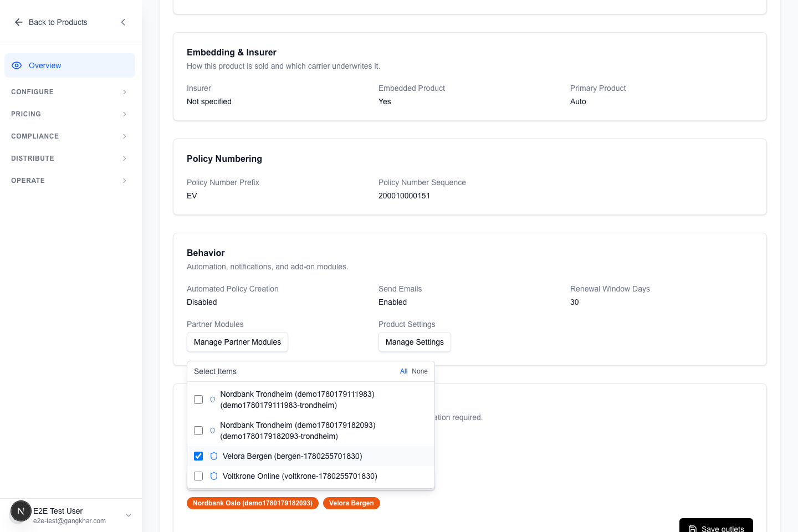This screenshot has width=798, height=532.
Task: Expand the COMPLIANCE section chevron
Action: (125, 136)
